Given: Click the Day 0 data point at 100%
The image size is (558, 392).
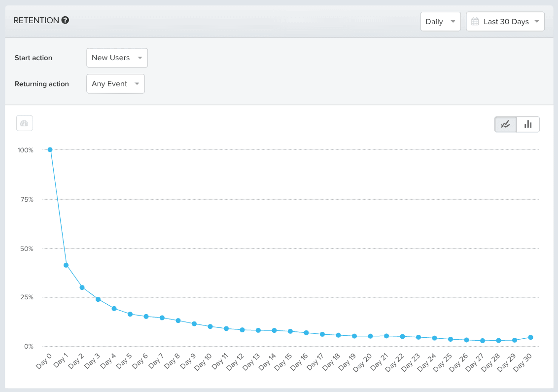Looking at the screenshot, I should (x=50, y=149).
